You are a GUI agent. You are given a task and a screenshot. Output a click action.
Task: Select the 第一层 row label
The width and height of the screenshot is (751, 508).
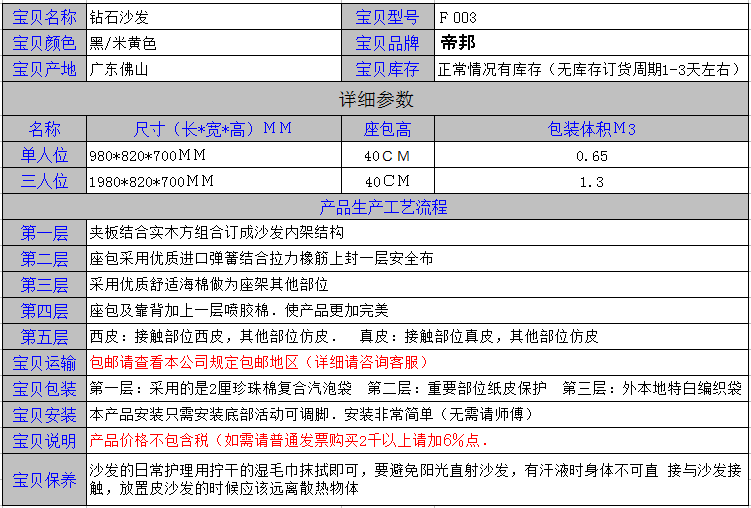[x=45, y=233]
